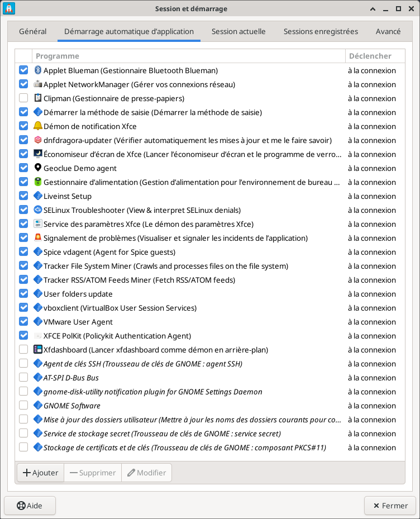
Task: Uncheck Applet NetworkManager autostart
Action: point(23,84)
